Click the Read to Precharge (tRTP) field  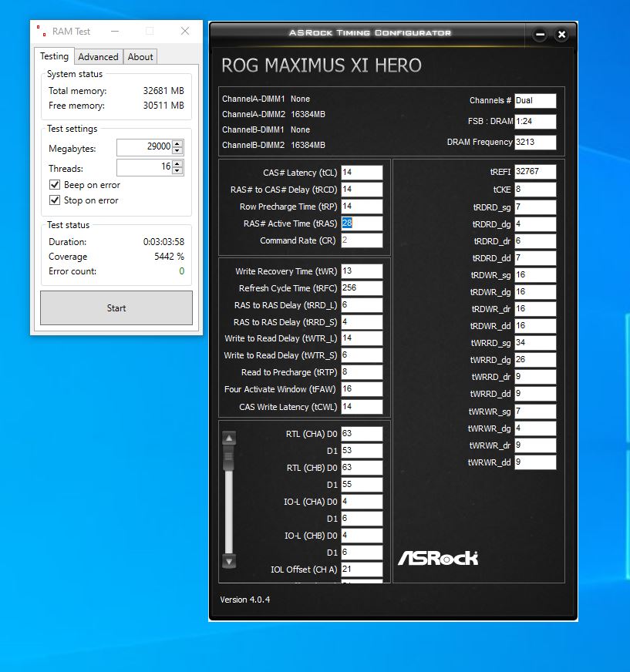pyautogui.click(x=362, y=372)
